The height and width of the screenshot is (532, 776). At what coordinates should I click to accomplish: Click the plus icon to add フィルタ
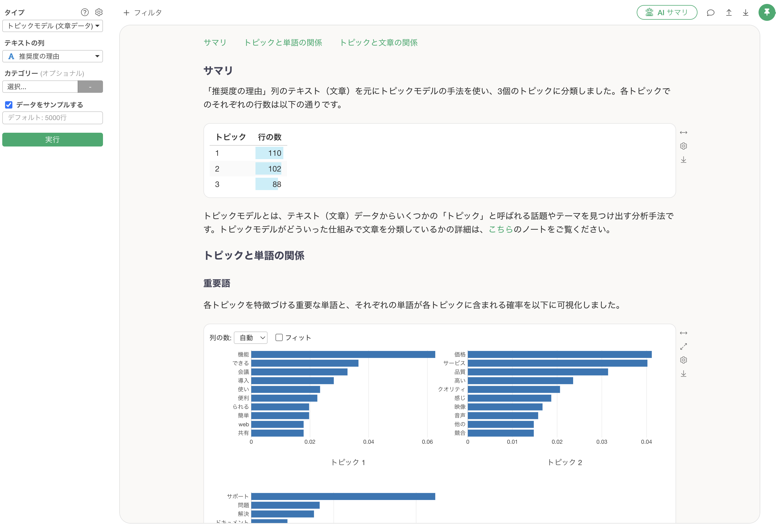(126, 13)
